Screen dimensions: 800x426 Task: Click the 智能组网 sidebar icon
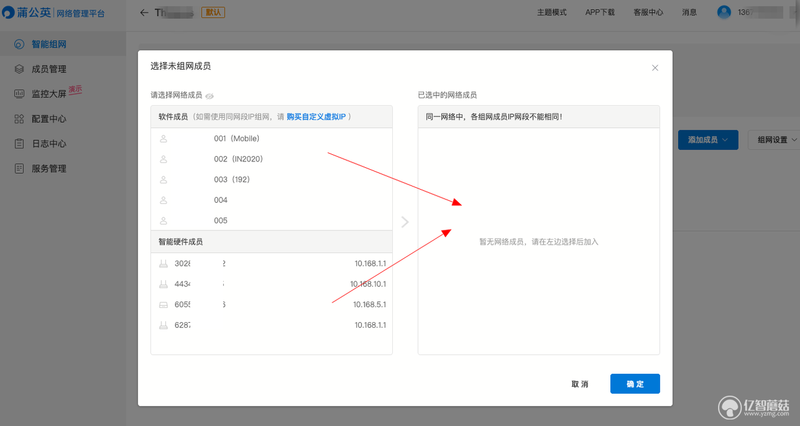point(19,44)
